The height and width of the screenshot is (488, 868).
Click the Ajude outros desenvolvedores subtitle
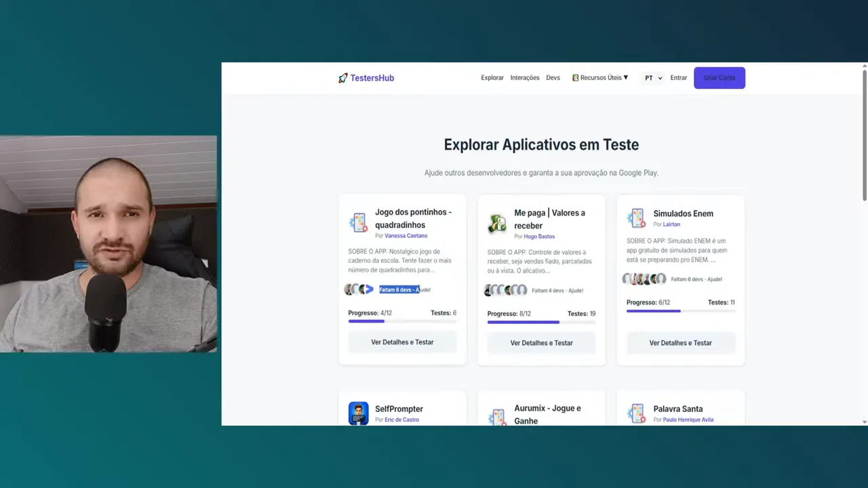click(541, 173)
